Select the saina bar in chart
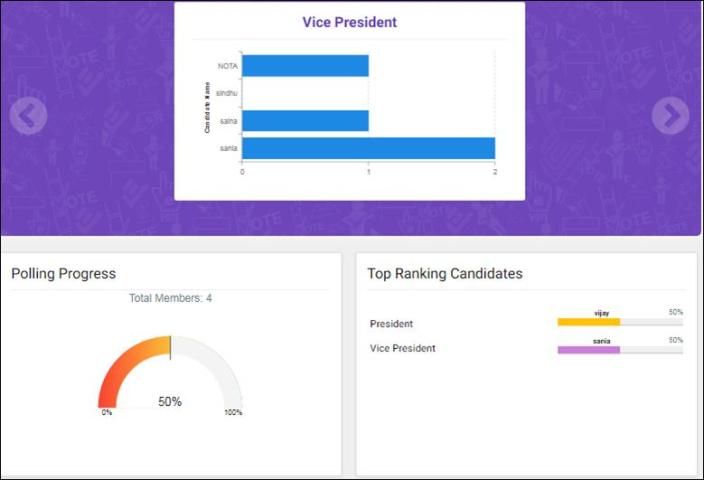 [305, 121]
